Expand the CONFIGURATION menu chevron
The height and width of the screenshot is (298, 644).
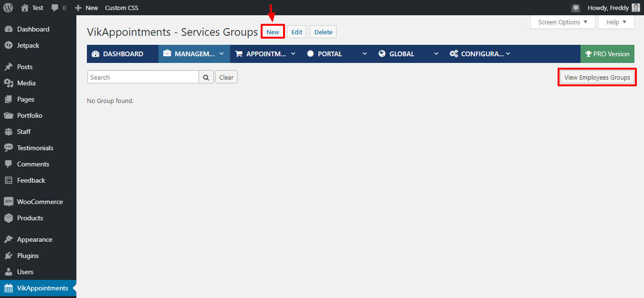(508, 54)
